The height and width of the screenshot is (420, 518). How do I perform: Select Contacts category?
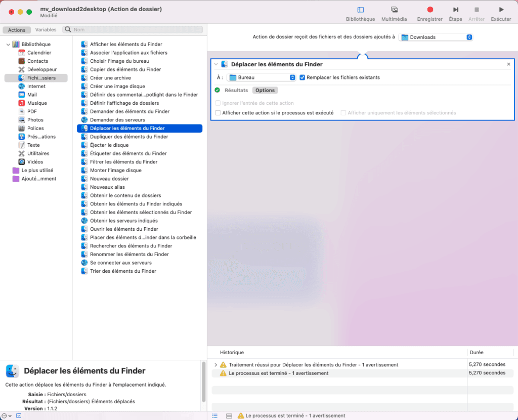coord(37,61)
